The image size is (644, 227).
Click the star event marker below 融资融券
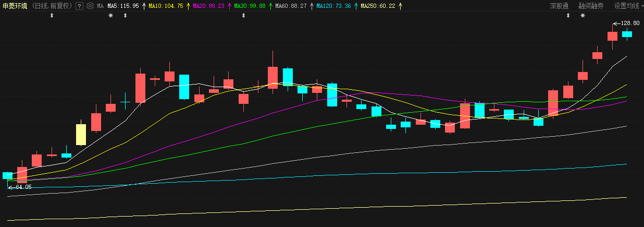pos(583,16)
